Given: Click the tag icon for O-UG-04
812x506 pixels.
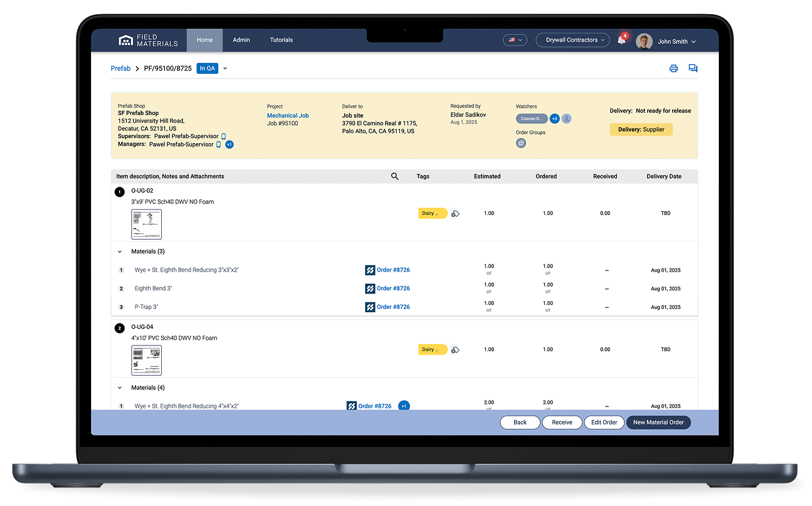Looking at the screenshot, I should click(455, 350).
